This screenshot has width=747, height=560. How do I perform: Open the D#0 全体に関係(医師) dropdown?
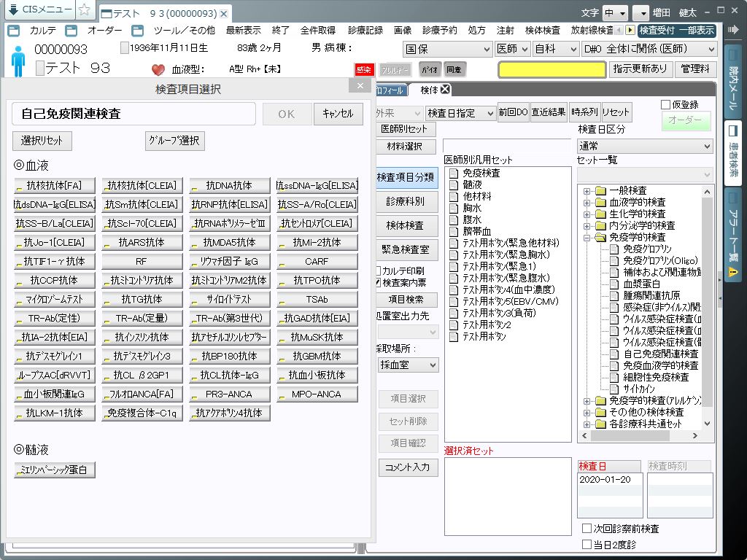[x=649, y=49]
